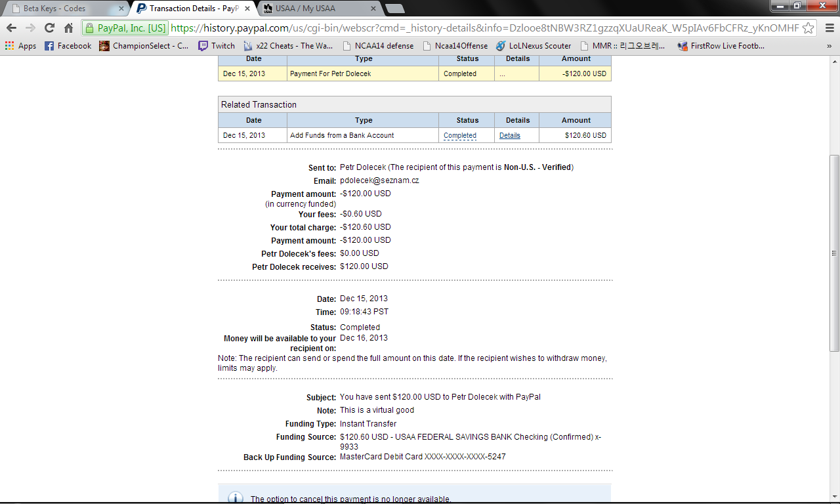Reload the current PayPal page
Screen dimensions: 840x504
(x=49, y=28)
